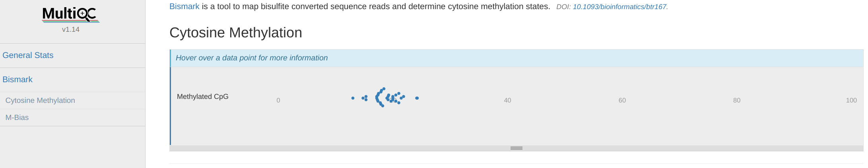Go to Bismark section in sidebar

(17, 79)
